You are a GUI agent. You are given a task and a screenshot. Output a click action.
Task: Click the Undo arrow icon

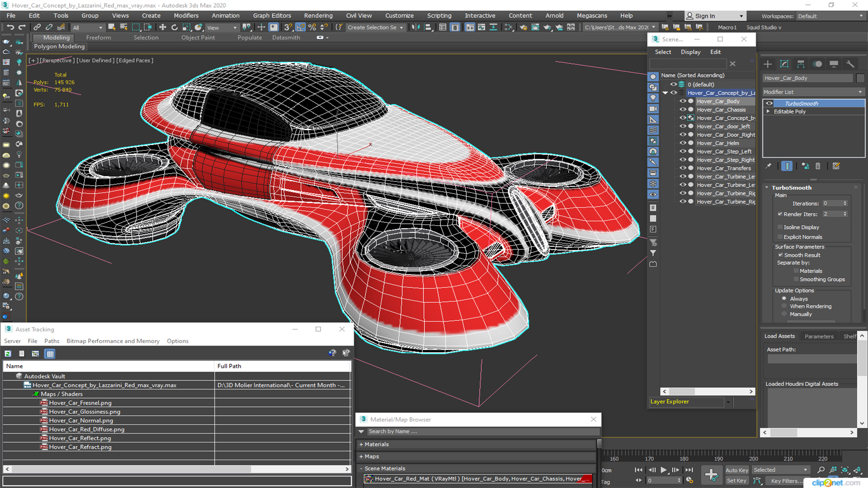(x=10, y=27)
